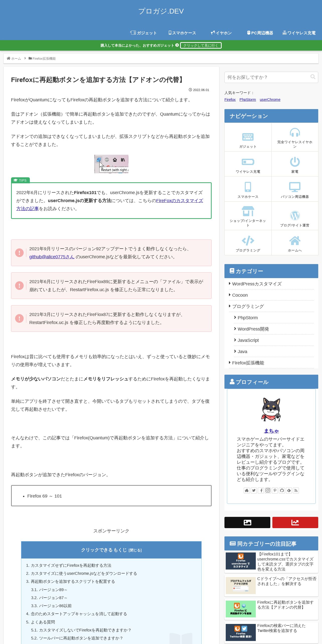Open the Cドライブへのアクセスが拒否 article
Screen dimensions: 322x644
point(271,585)
